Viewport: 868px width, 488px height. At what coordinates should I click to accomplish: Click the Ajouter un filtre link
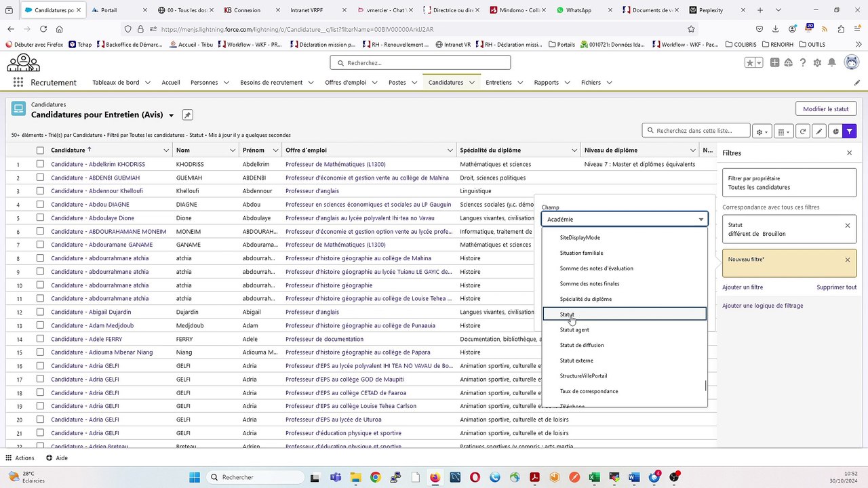click(x=743, y=287)
